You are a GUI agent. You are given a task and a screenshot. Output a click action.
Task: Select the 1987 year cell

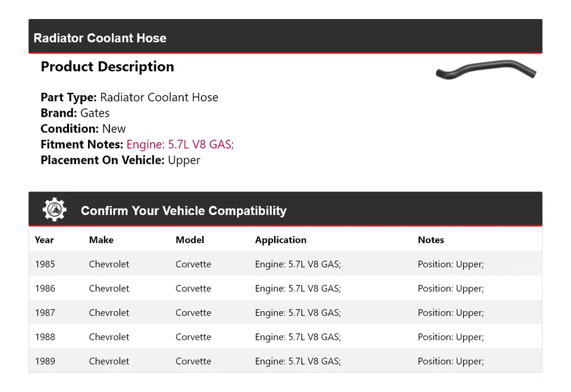click(x=45, y=313)
